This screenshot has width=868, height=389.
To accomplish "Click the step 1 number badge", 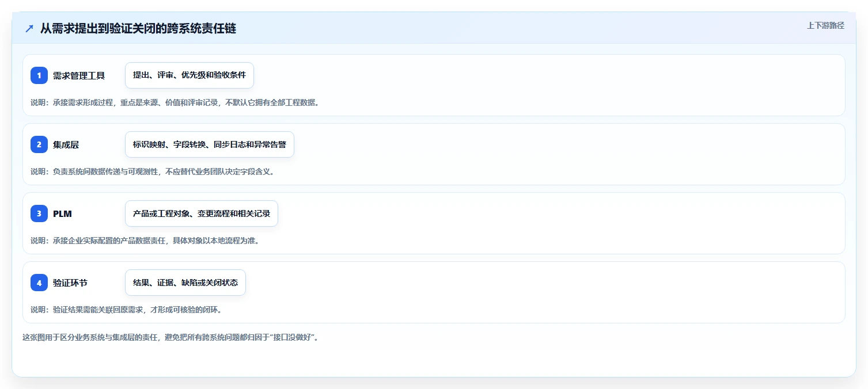I will point(39,75).
